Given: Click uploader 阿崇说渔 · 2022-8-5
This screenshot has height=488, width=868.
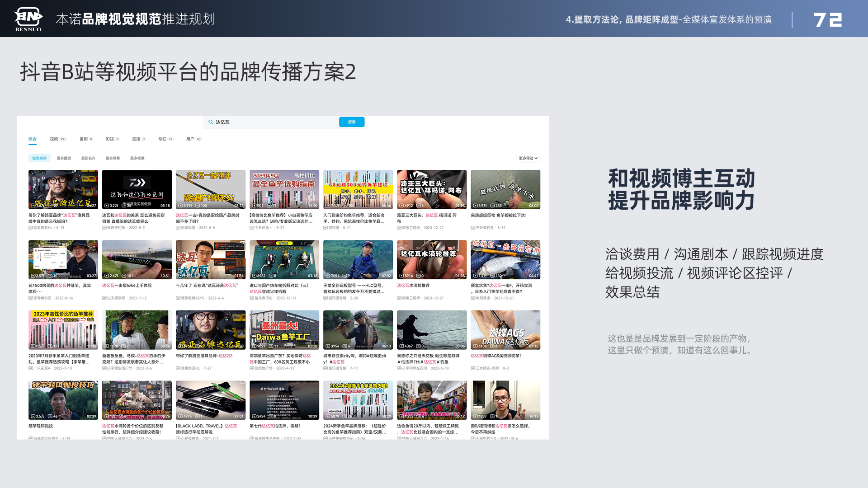Looking at the screenshot, I should [195, 228].
